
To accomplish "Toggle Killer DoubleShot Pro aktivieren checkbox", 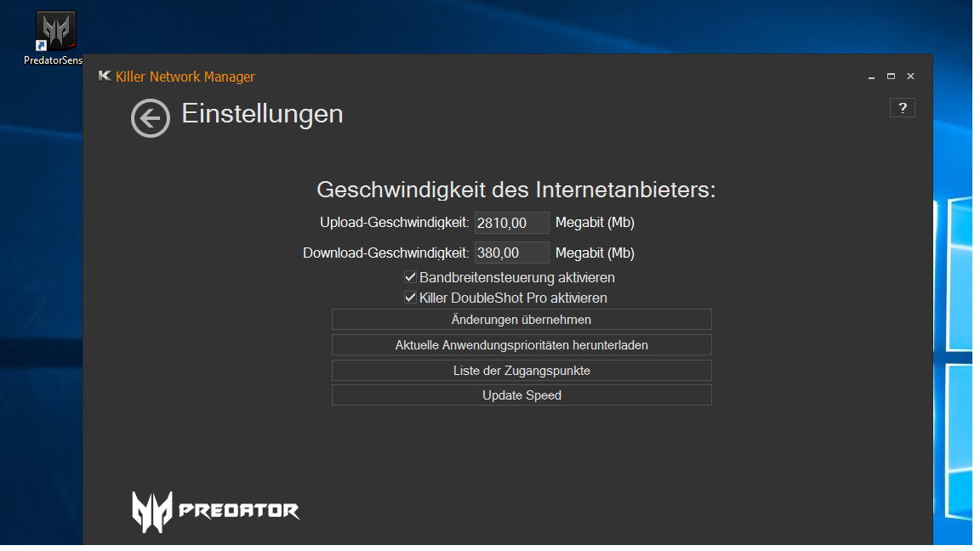I will point(410,298).
